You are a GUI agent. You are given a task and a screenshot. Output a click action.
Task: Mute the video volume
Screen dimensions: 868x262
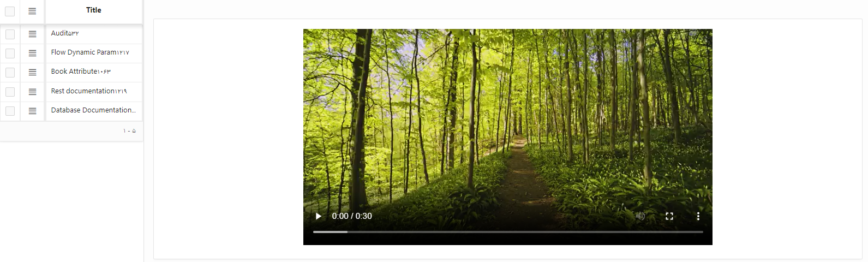tap(640, 216)
